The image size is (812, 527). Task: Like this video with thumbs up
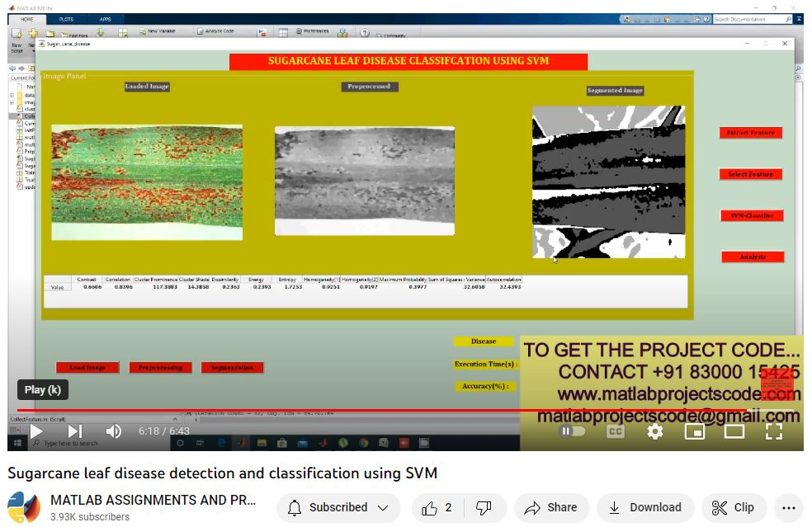437,508
